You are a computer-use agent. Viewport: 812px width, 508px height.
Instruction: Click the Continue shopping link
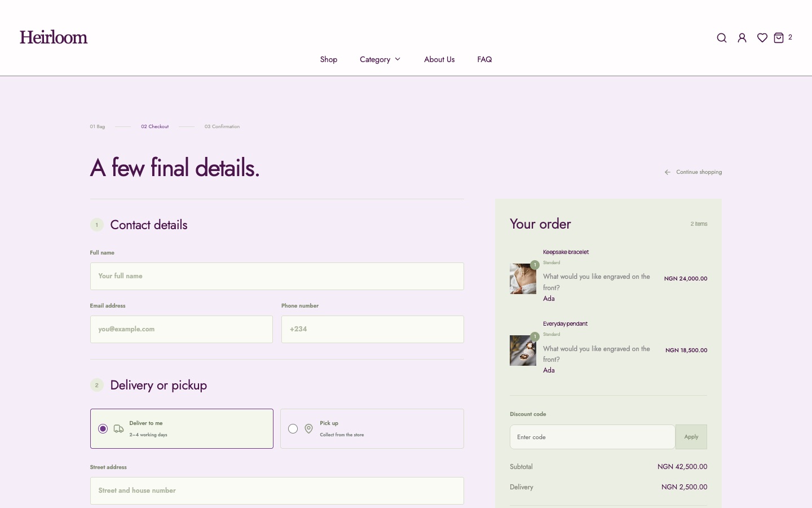(x=699, y=172)
